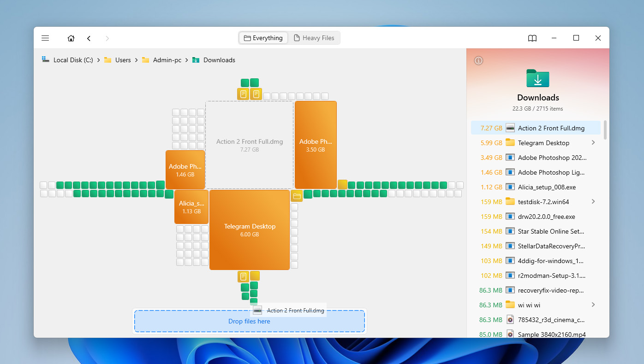Expand the wi wi wi folder chevron
Image resolution: width=644 pixels, height=364 pixels.
(593, 305)
